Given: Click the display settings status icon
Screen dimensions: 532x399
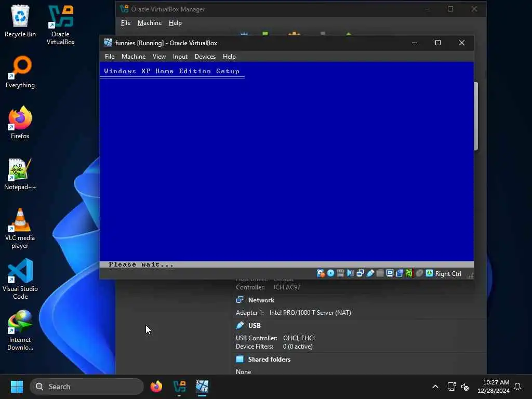Looking at the screenshot, I should (x=390, y=273).
